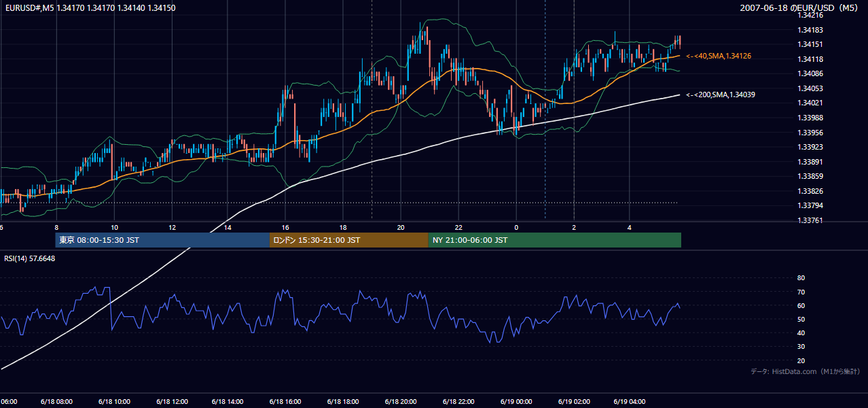Image resolution: width=868 pixels, height=408 pixels.
Task: Click price axis value 1.33794
Action: point(810,206)
